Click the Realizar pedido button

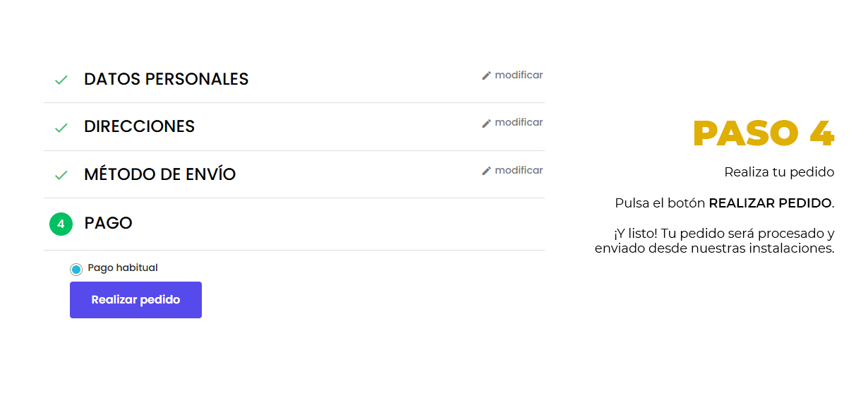click(x=135, y=300)
